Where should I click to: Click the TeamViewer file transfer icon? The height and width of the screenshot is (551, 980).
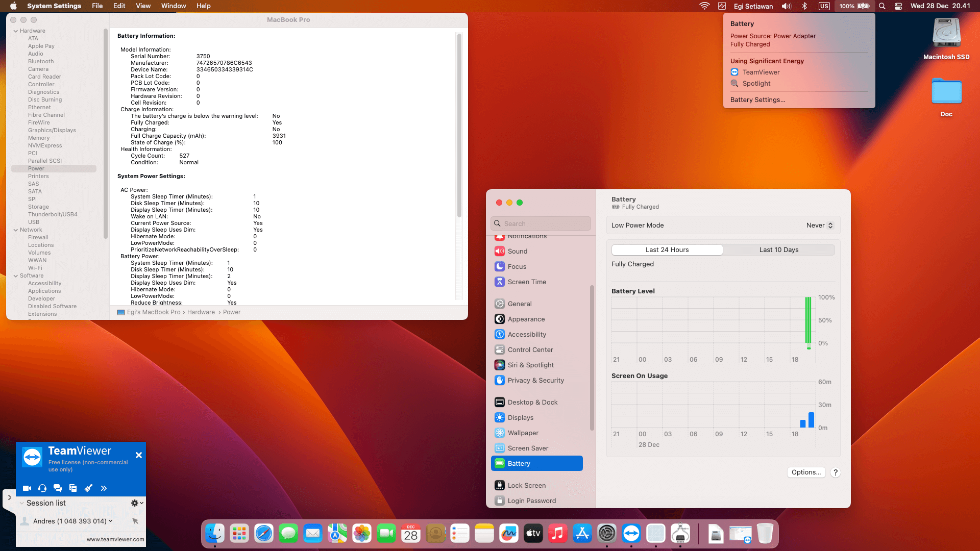coord(73,488)
